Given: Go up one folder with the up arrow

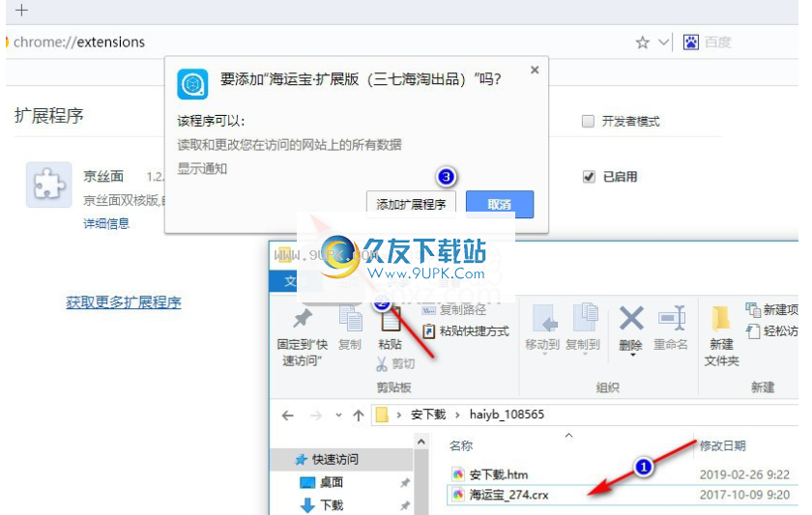Looking at the screenshot, I should coord(359,415).
